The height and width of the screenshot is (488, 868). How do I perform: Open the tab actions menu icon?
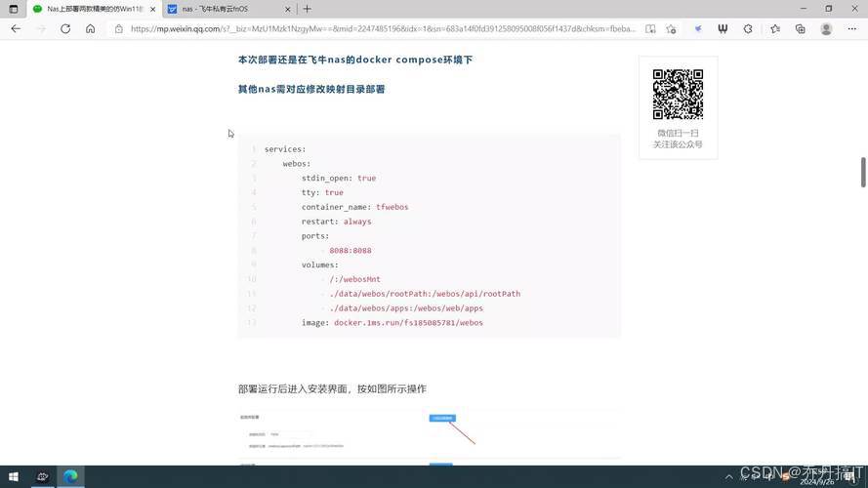(14, 9)
